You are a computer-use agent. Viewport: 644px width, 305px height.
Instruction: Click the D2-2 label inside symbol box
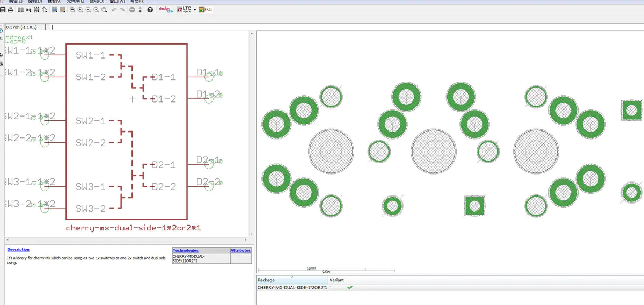[x=164, y=187]
